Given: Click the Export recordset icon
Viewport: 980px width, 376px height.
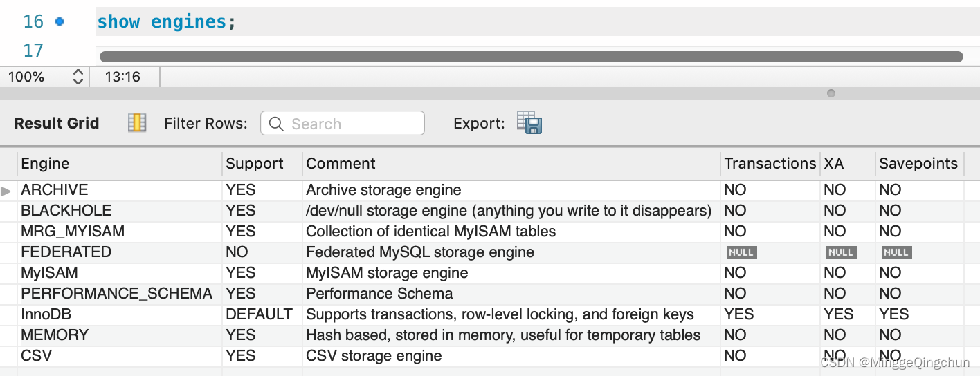Looking at the screenshot, I should click(x=529, y=122).
